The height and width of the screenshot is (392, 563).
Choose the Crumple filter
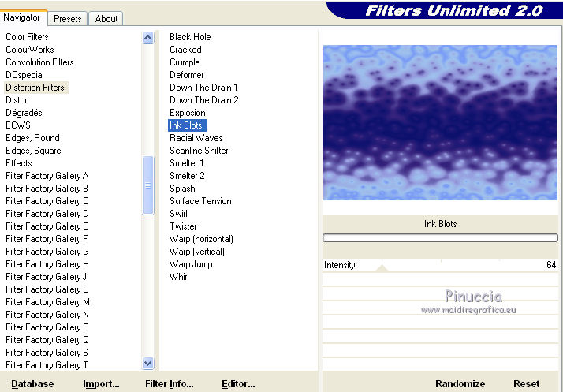coord(185,62)
